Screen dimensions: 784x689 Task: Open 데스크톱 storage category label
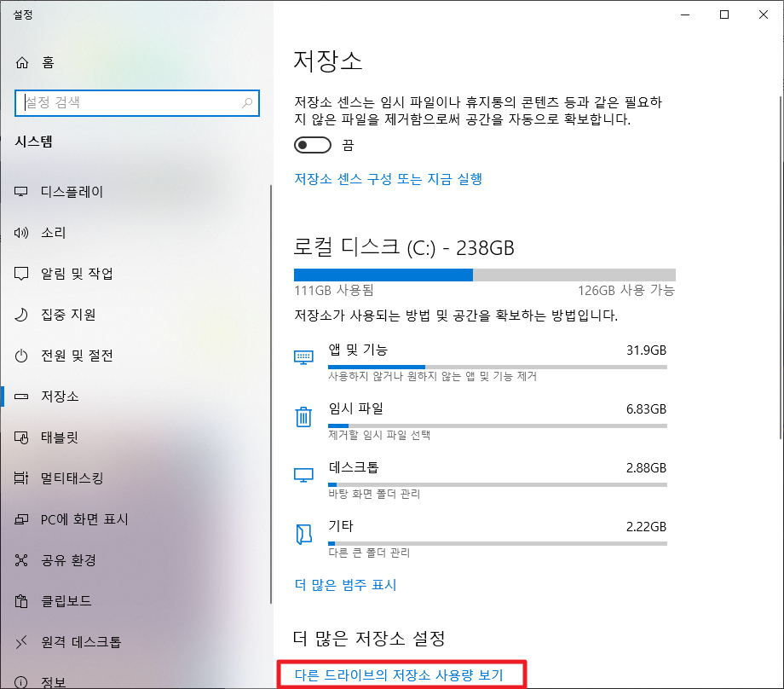coord(354,467)
